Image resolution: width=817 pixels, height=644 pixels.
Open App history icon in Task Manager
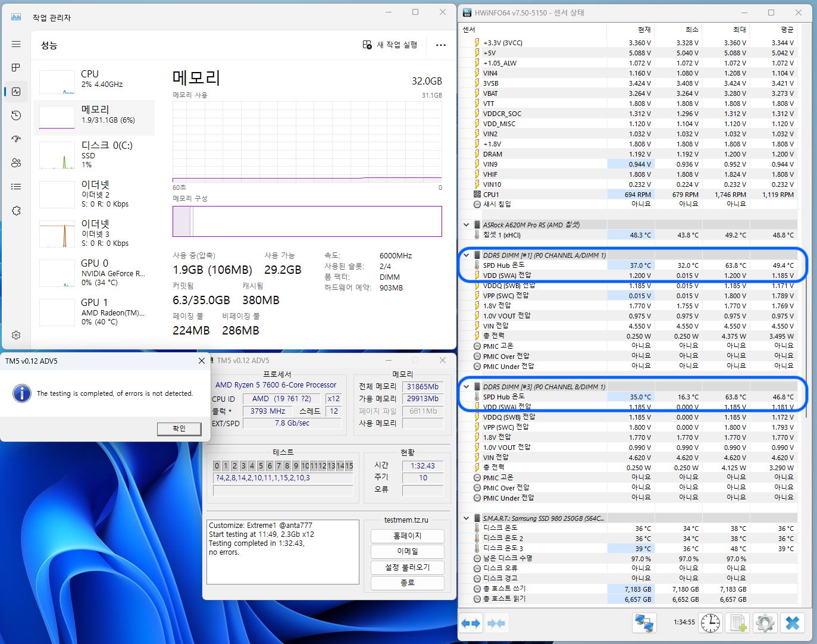16,115
